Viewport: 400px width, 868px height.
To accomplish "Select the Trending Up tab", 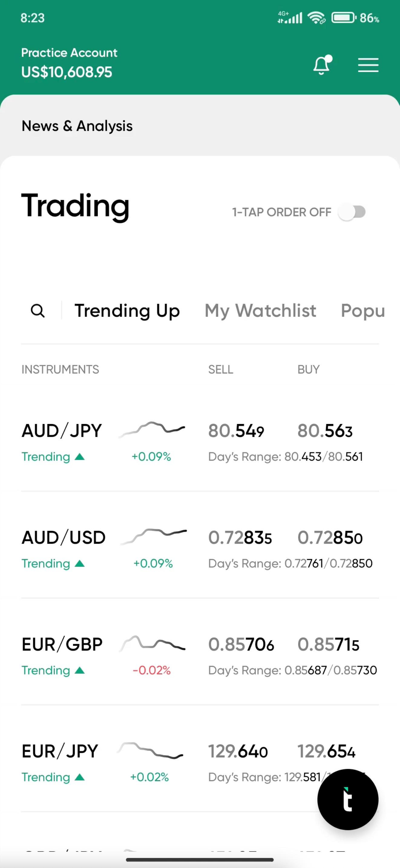I will [127, 311].
